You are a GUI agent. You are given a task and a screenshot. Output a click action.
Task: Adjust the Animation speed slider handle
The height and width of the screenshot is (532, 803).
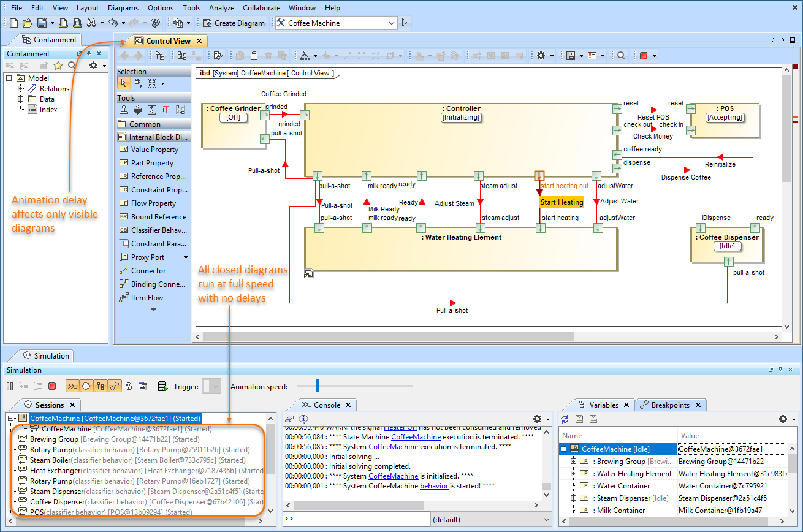317,386
